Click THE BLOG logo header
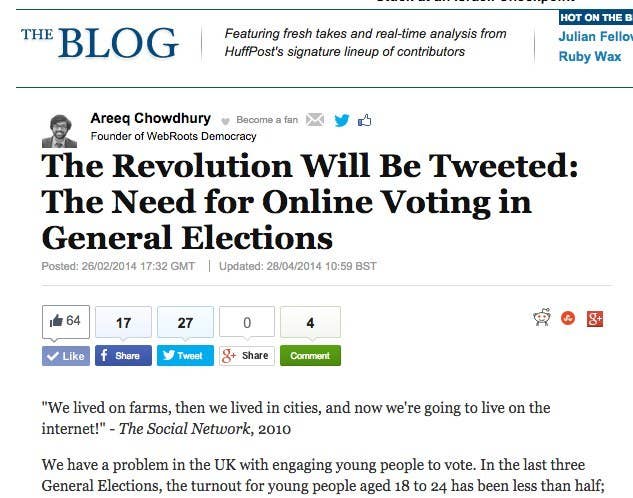This screenshot has height=498, width=633. point(100,42)
